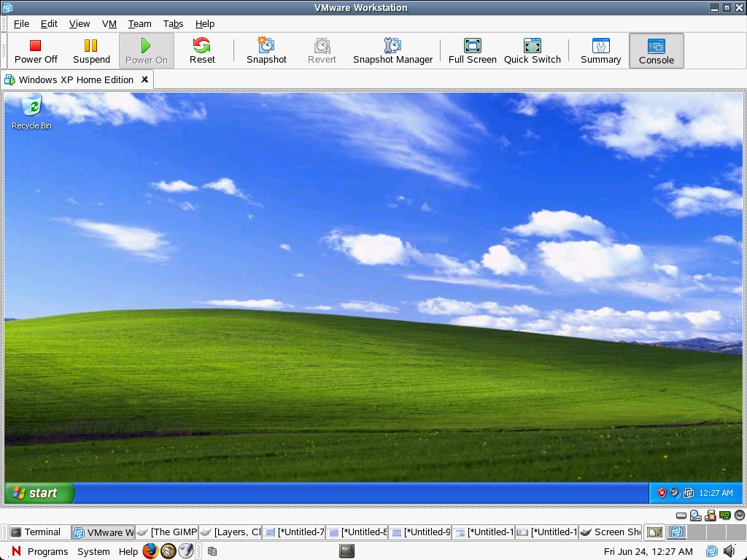
Task: Expand the System menu in panel
Action: click(93, 551)
